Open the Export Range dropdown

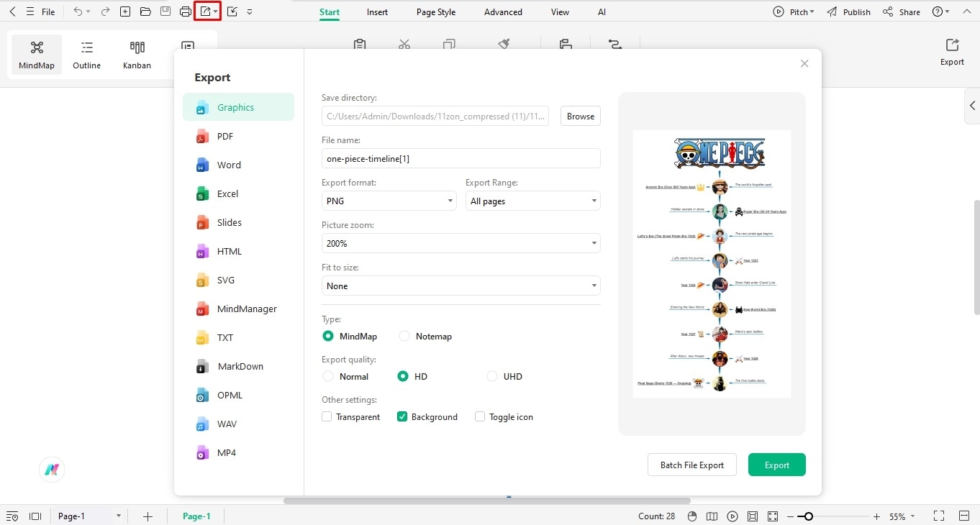pos(533,201)
